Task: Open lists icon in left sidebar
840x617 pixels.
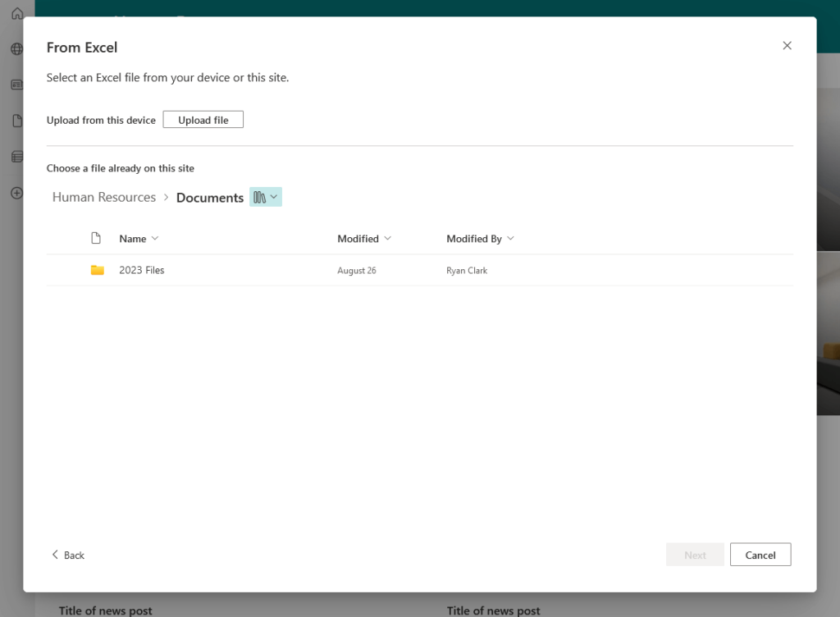Action: click(x=17, y=157)
